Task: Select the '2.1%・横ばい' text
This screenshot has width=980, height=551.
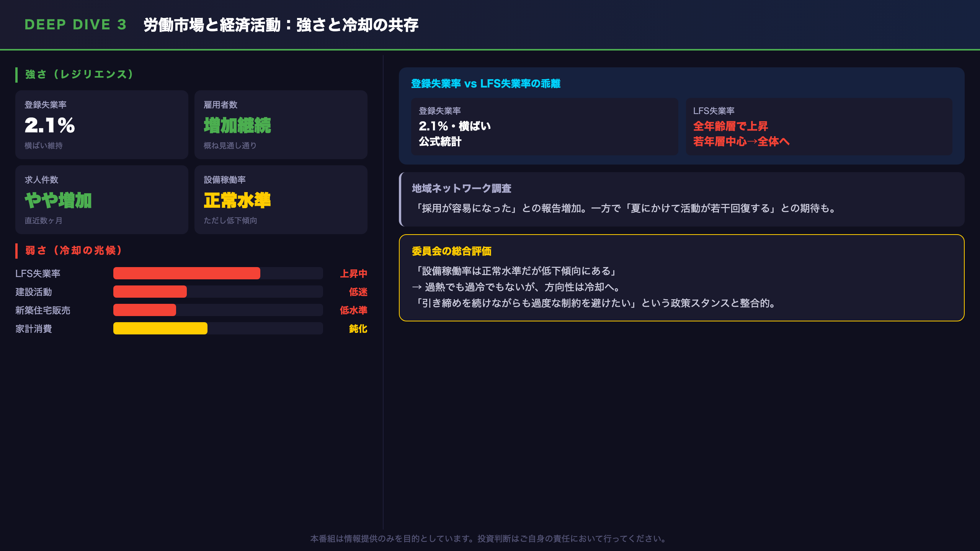Action: (x=455, y=126)
